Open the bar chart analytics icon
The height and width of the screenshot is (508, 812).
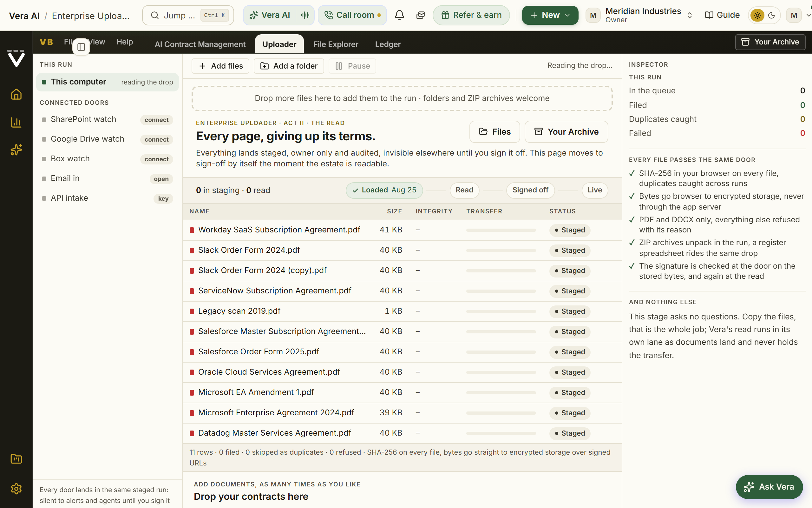[16, 122]
